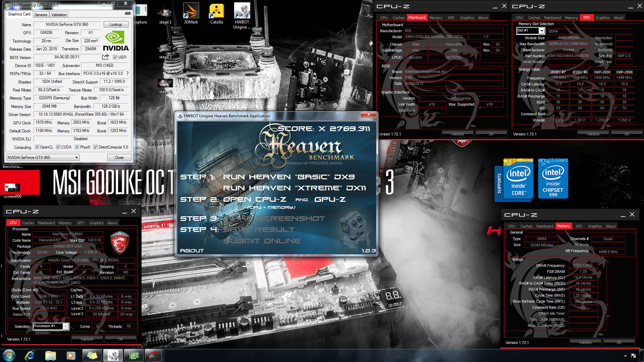Switch to HWBOT Heaven taskbar item

(113, 355)
